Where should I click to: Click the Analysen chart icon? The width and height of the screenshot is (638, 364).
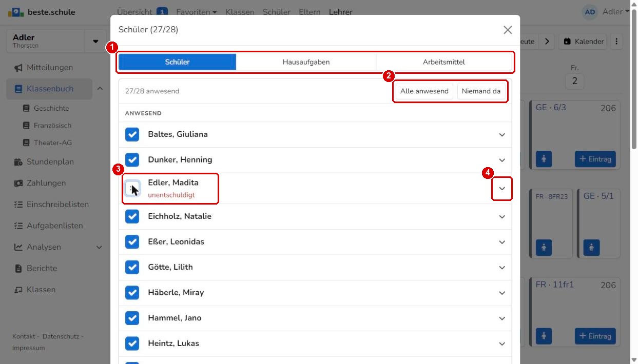pyautogui.click(x=18, y=247)
